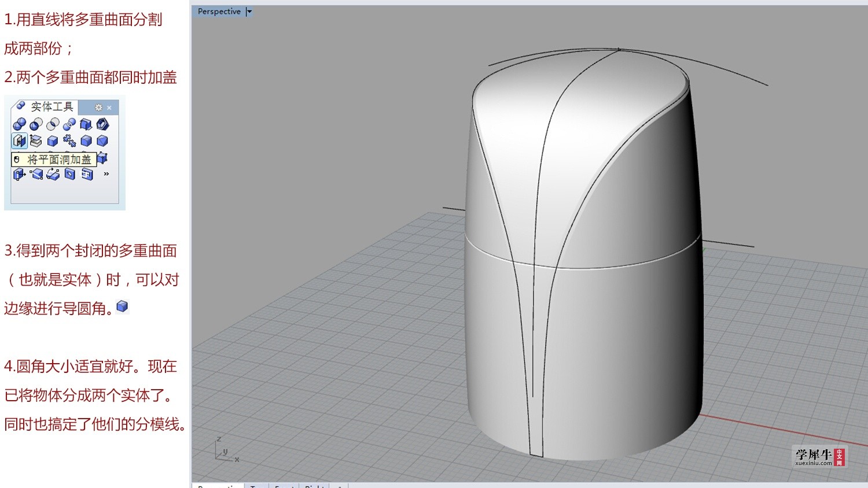Select the Move Face cube-with-arrow icon
Screen dimensions: 868x488
(x=19, y=174)
